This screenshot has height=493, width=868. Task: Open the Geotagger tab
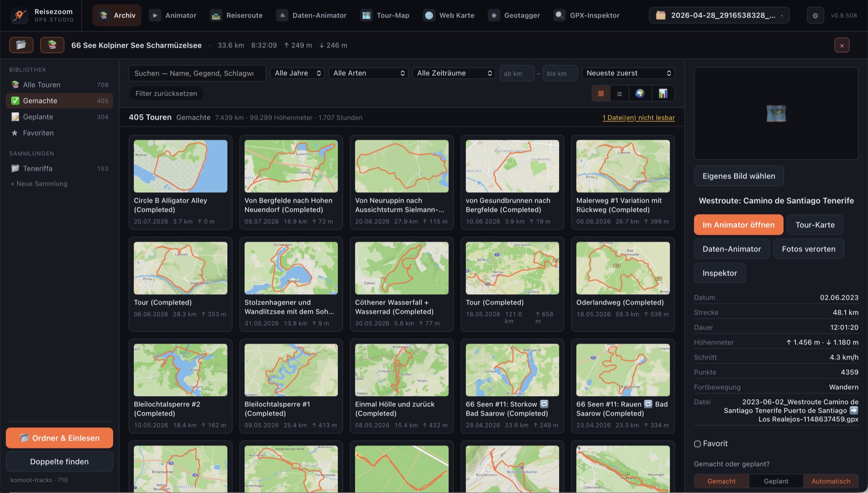pyautogui.click(x=514, y=15)
